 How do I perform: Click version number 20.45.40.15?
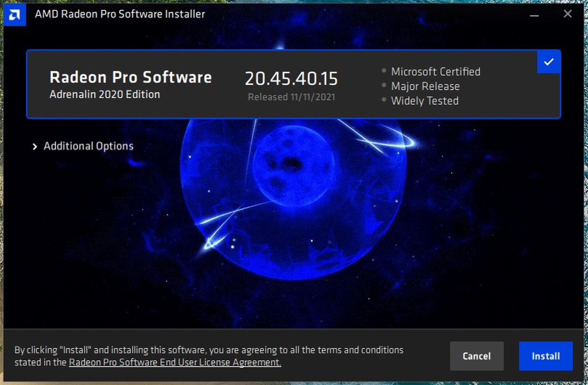pos(291,78)
